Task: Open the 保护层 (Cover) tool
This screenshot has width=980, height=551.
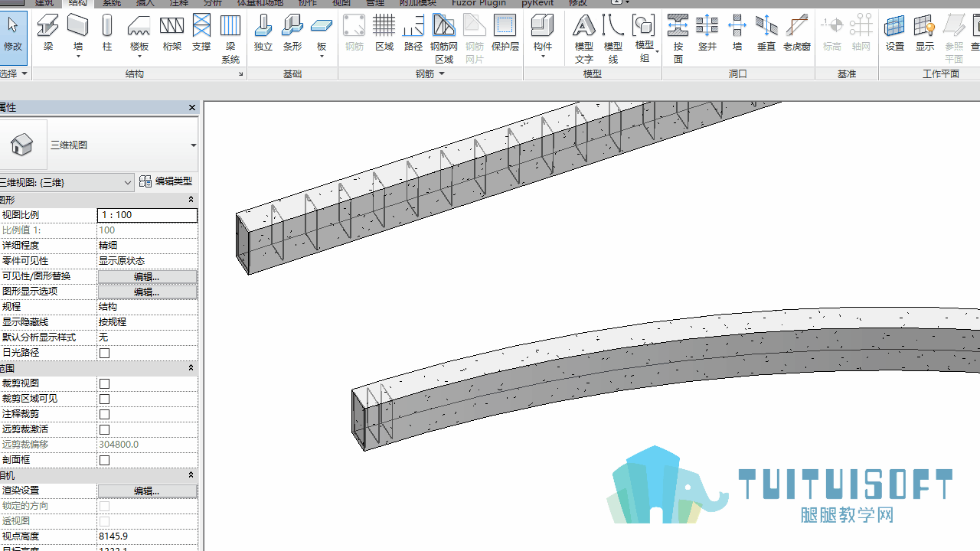Action: pyautogui.click(x=505, y=32)
